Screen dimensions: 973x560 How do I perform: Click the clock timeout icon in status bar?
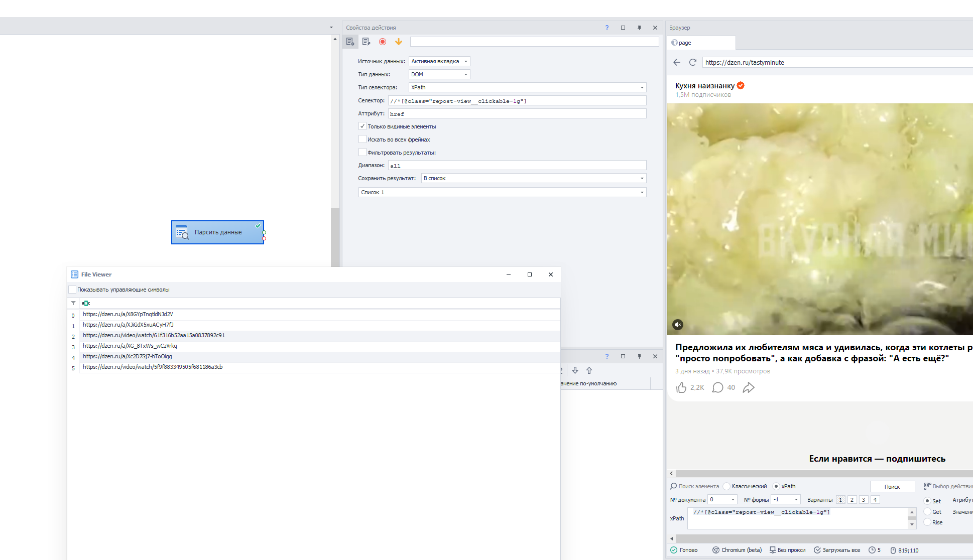point(872,550)
